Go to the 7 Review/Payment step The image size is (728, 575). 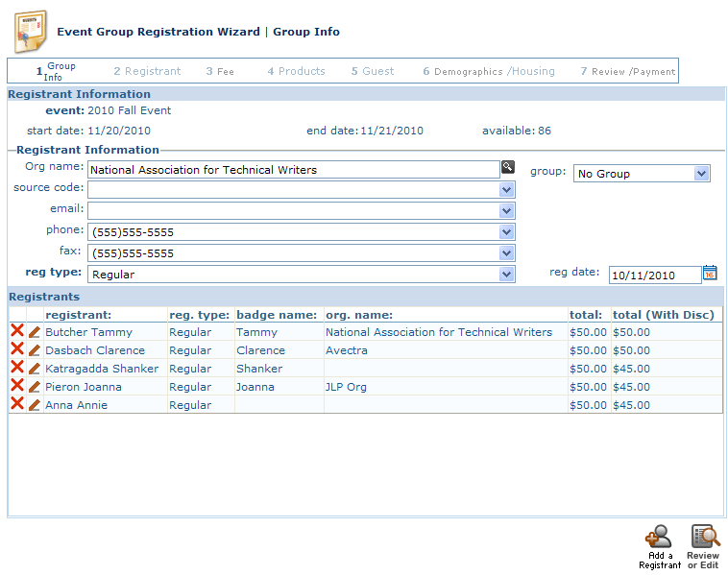click(x=628, y=71)
